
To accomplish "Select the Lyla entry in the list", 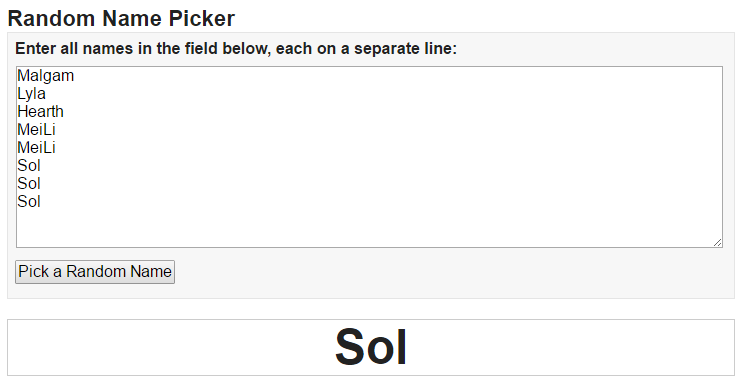I will pos(31,94).
